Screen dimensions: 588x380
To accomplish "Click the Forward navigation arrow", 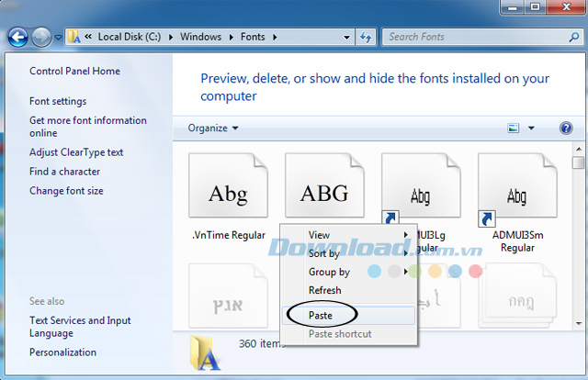I will pyautogui.click(x=40, y=37).
